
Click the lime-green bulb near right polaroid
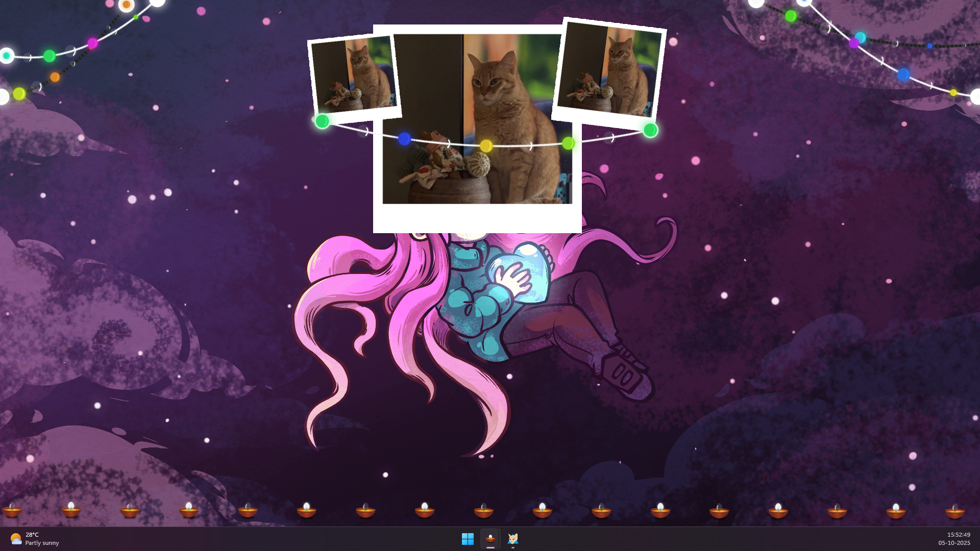568,143
